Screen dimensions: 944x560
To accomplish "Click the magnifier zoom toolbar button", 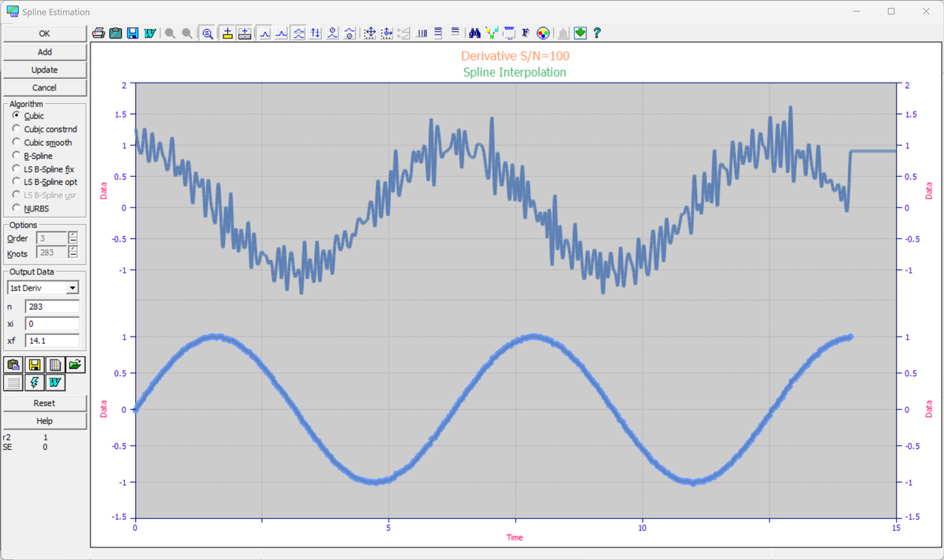I will click(208, 33).
